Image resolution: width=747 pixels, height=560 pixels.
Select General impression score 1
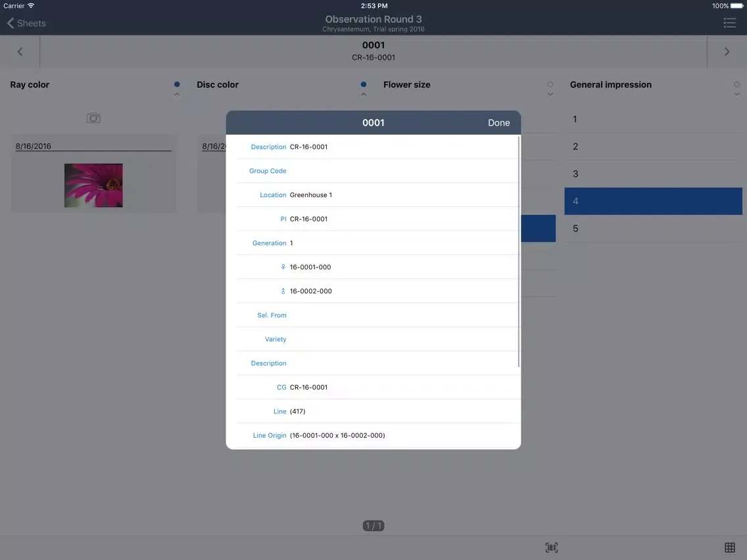pos(653,119)
